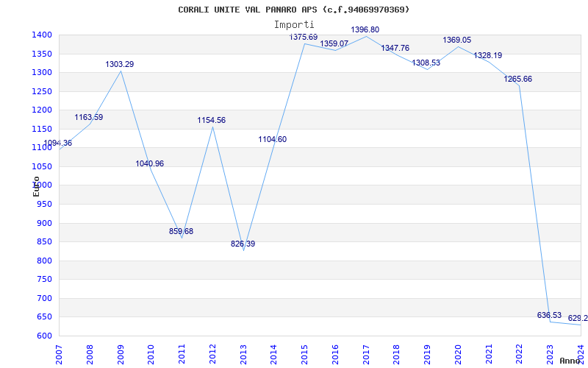The height and width of the screenshot is (368, 588).
Task: Click x-axis year 2011
Action: (182, 355)
